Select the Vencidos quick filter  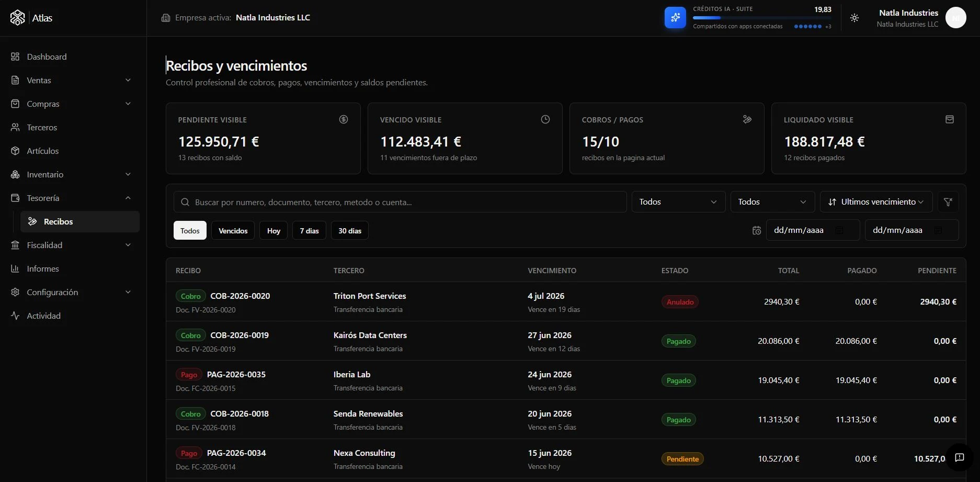[233, 231]
